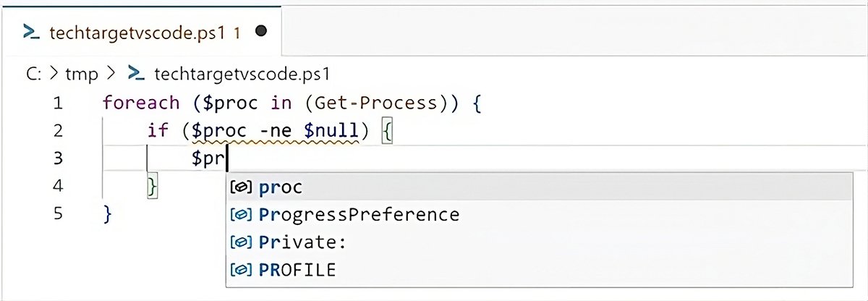Open the tmp breadcrumb folder

pos(81,73)
